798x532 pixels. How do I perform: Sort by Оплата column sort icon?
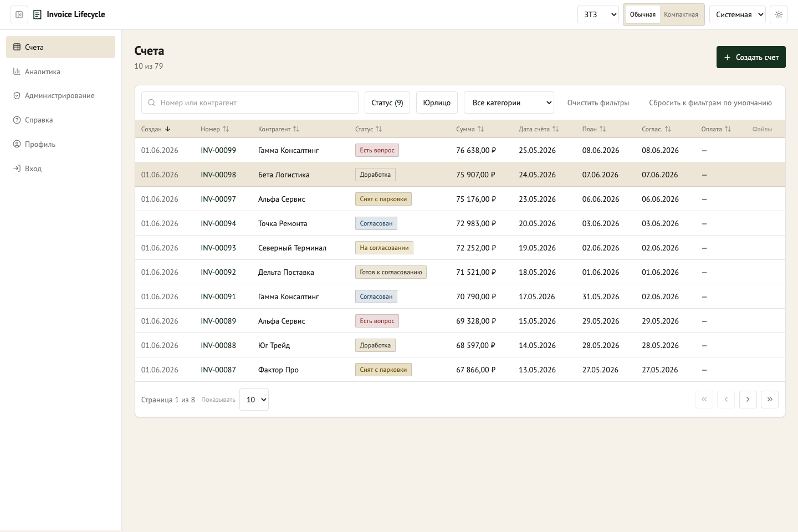click(x=728, y=129)
